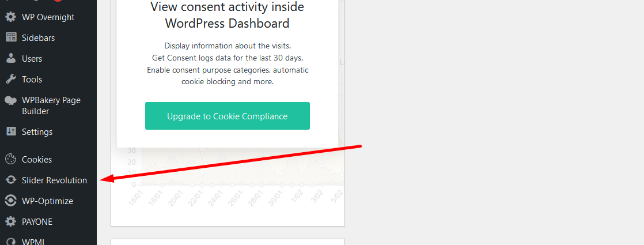This screenshot has width=644, height=245.
Task: Click the Cookies cookie icon
Action: point(11,159)
